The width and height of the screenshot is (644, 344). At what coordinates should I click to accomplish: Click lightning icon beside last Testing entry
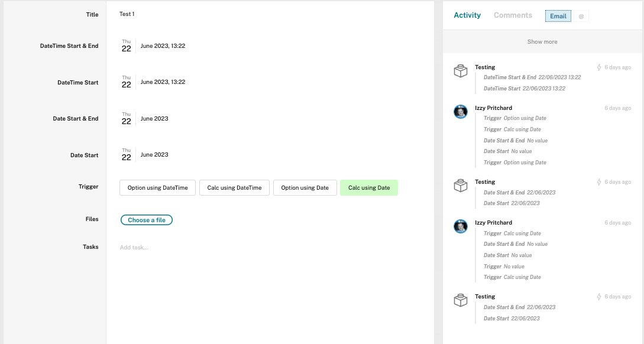coord(599,296)
